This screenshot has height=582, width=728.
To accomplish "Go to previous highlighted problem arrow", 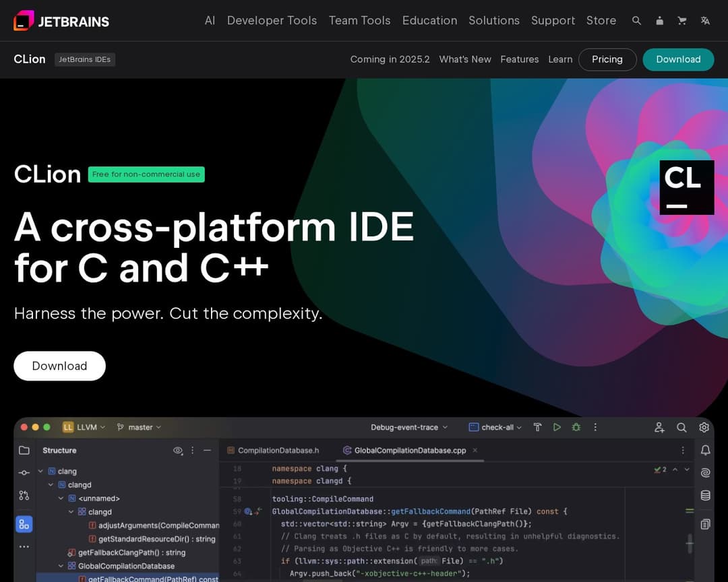I will (x=675, y=470).
